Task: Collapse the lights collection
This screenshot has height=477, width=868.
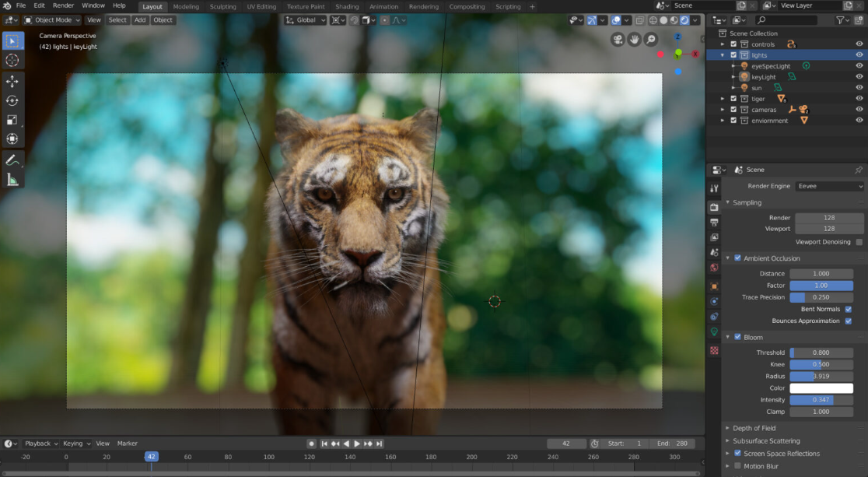Action: tap(723, 54)
